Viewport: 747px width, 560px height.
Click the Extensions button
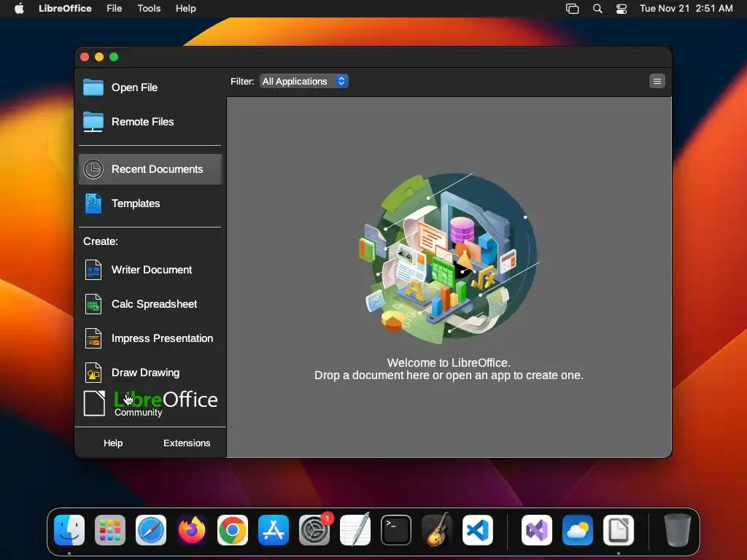[x=187, y=443]
